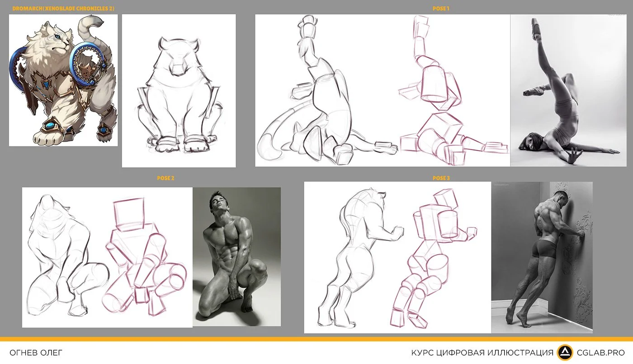
Task: Click the Pose 3 red box construction
Action: tap(434, 259)
